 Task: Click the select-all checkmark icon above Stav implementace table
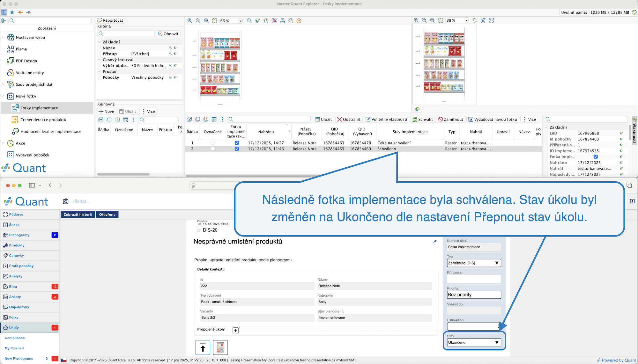pos(189,119)
